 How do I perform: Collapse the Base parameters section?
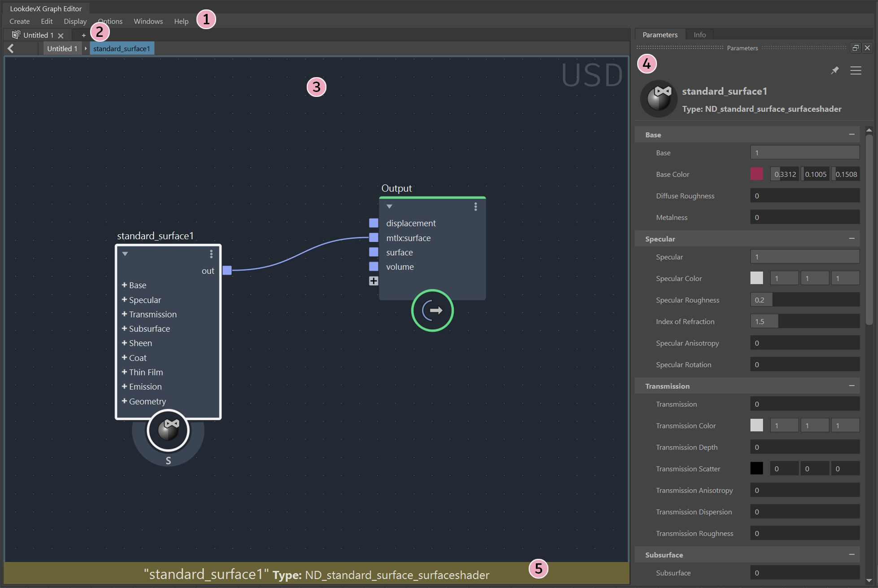pyautogui.click(x=852, y=135)
